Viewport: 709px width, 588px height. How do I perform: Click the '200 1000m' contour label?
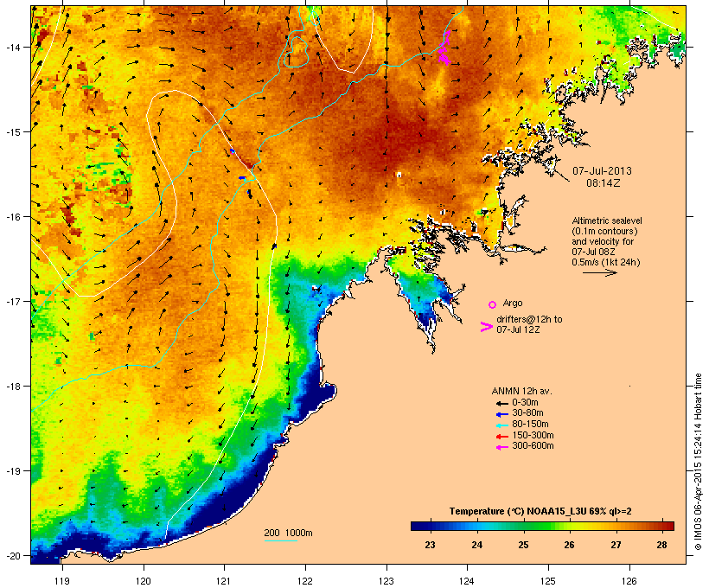pos(288,533)
